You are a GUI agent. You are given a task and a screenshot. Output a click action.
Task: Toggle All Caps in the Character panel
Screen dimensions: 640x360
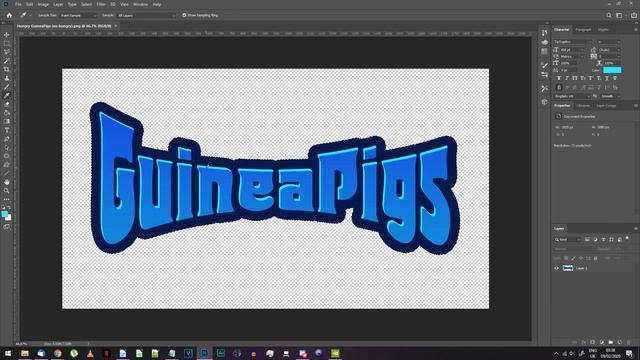click(x=575, y=78)
